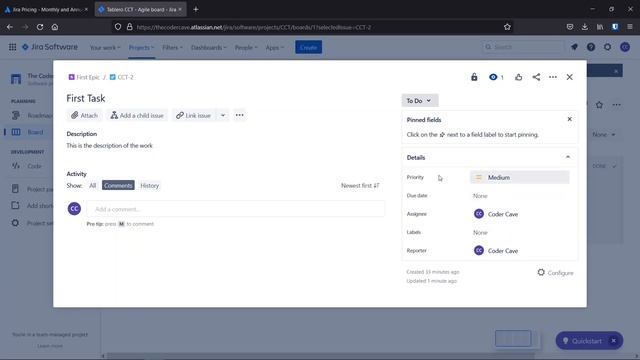Expand the arrow next to Link issue
The height and width of the screenshot is (360, 640).
click(223, 116)
